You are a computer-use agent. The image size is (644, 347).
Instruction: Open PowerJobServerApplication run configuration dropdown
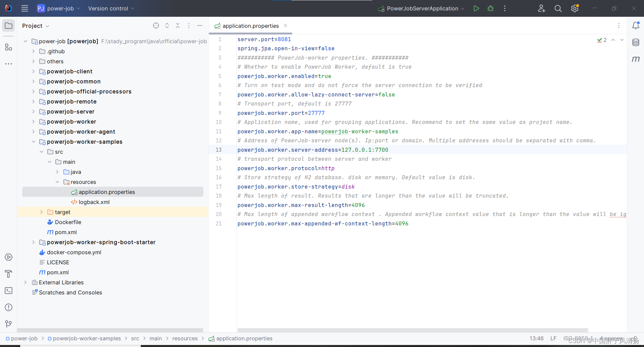tap(421, 8)
